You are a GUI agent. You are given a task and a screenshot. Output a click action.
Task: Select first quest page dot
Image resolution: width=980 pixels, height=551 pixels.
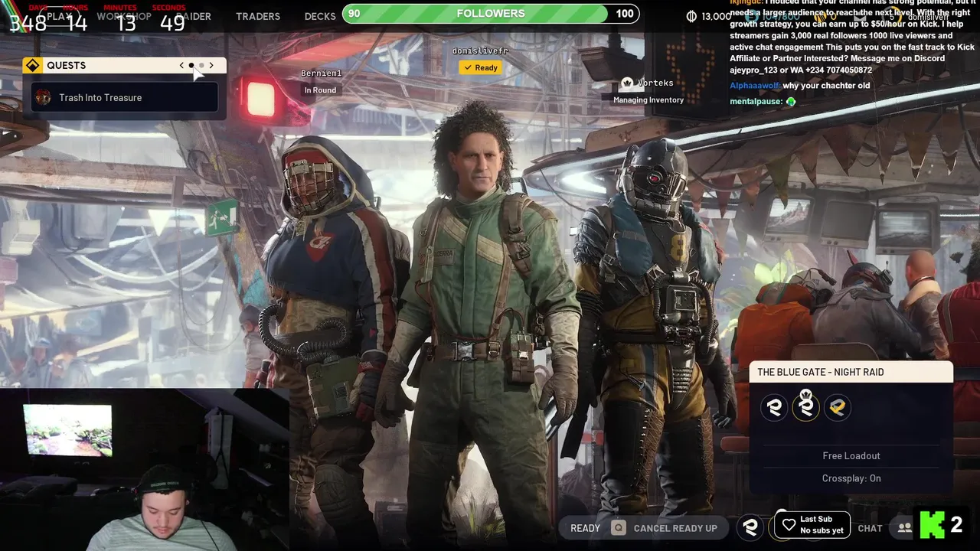pos(191,65)
